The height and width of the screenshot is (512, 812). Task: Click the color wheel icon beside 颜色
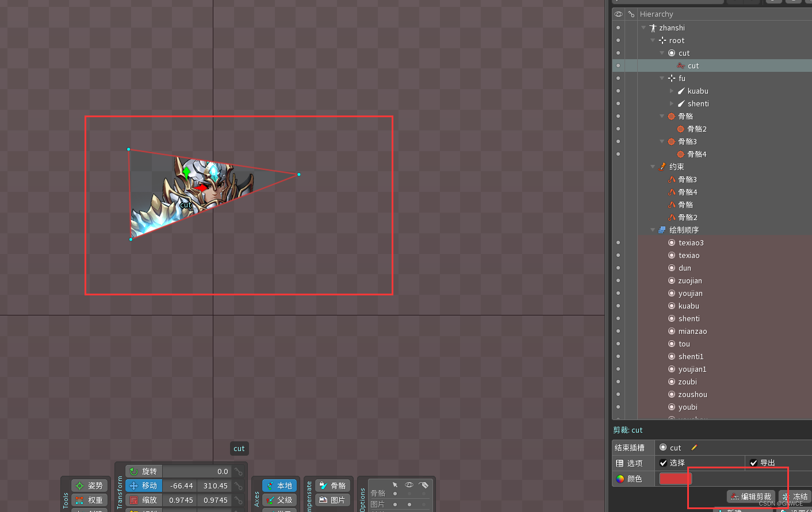620,479
